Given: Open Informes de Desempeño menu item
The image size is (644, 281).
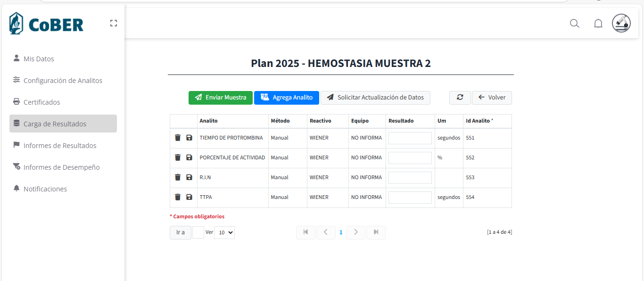Looking at the screenshot, I should (61, 167).
